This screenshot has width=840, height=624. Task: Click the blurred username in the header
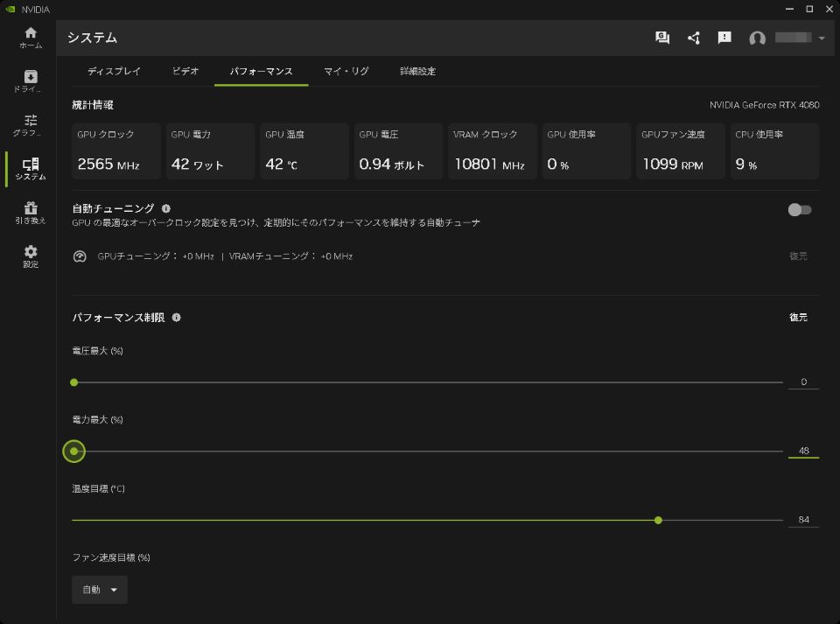[793, 38]
